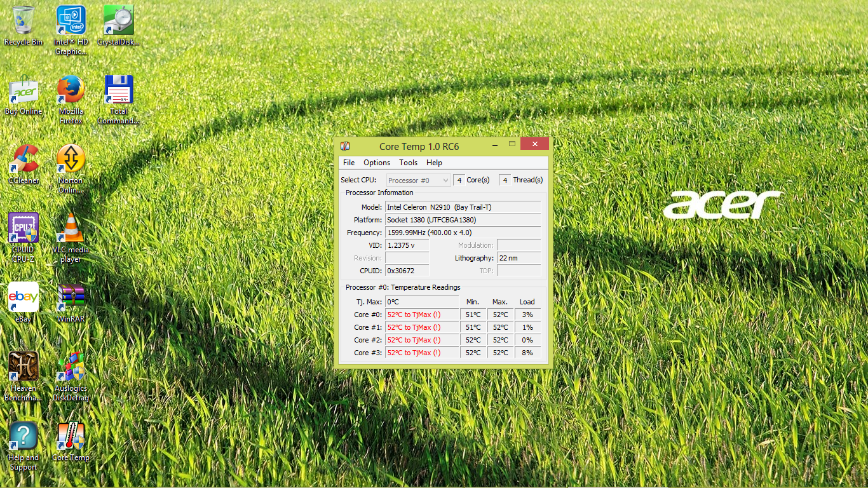This screenshot has width=868, height=488.
Task: Open WinRAR desktop shortcut
Action: pyautogui.click(x=71, y=298)
